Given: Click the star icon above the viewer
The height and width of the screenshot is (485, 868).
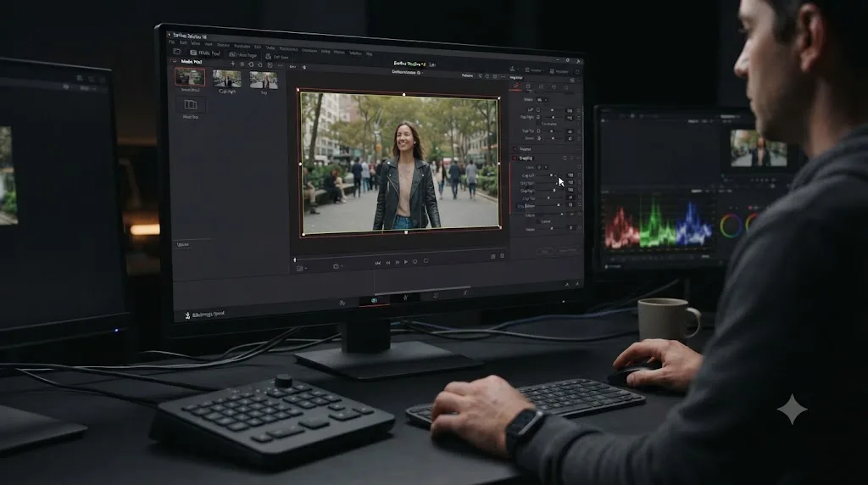Looking at the screenshot, I should coord(304,67).
